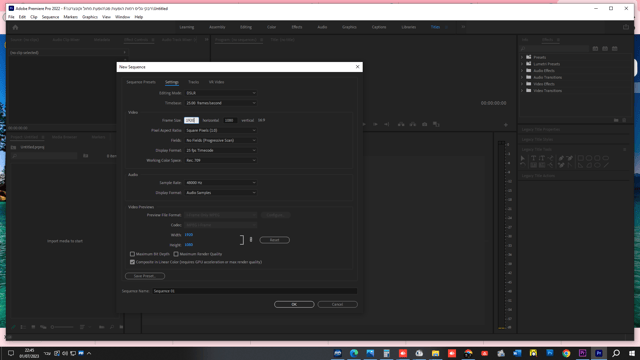
Task: Switch to the Tracks tab
Action: click(x=193, y=82)
